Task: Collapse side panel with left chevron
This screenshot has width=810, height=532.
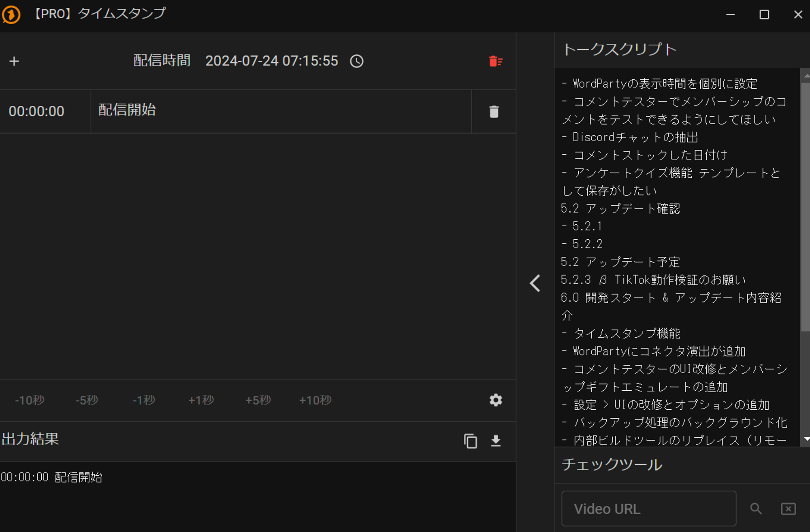Action: [535, 283]
